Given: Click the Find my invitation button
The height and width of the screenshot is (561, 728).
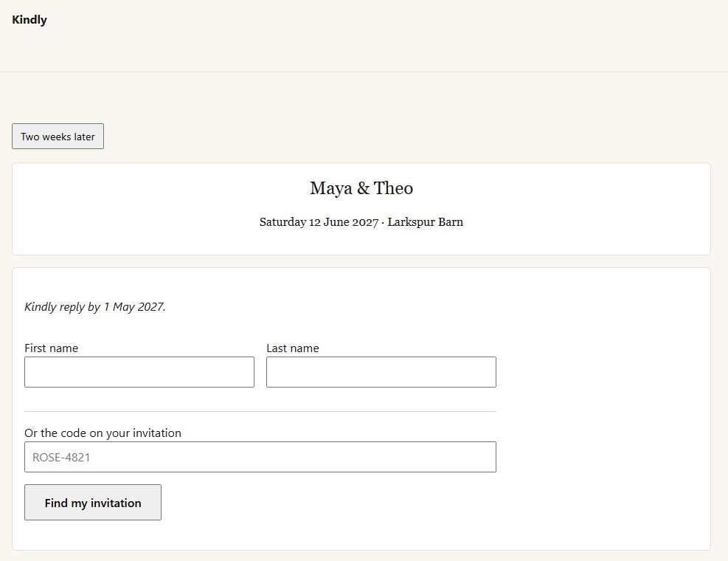Looking at the screenshot, I should [x=93, y=503].
